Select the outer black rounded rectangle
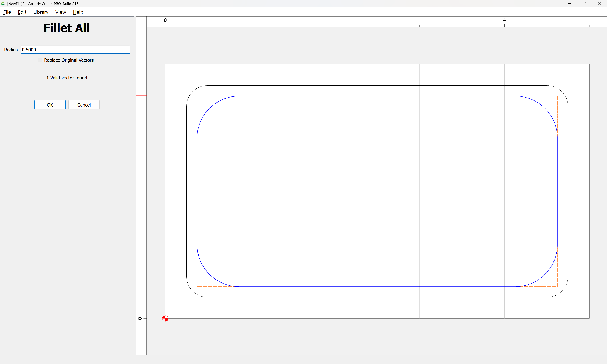This screenshot has height=364, width=607. 377,85
